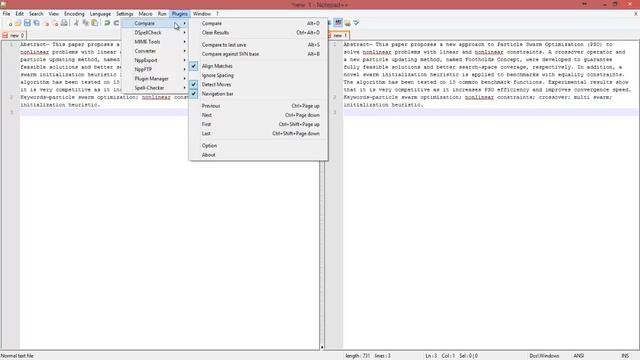Screen dimensions: 640x360
Task: Enable the Ignore Spacing option
Action: click(258, 76)
